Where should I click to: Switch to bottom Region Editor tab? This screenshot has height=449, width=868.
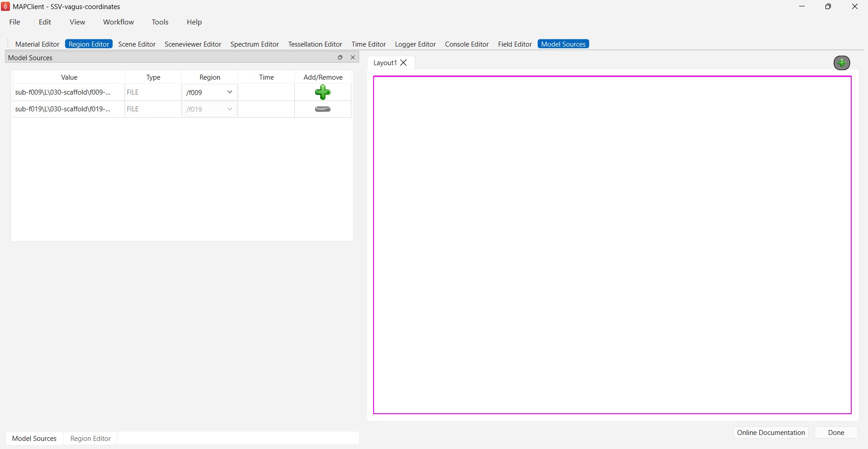[x=91, y=438]
